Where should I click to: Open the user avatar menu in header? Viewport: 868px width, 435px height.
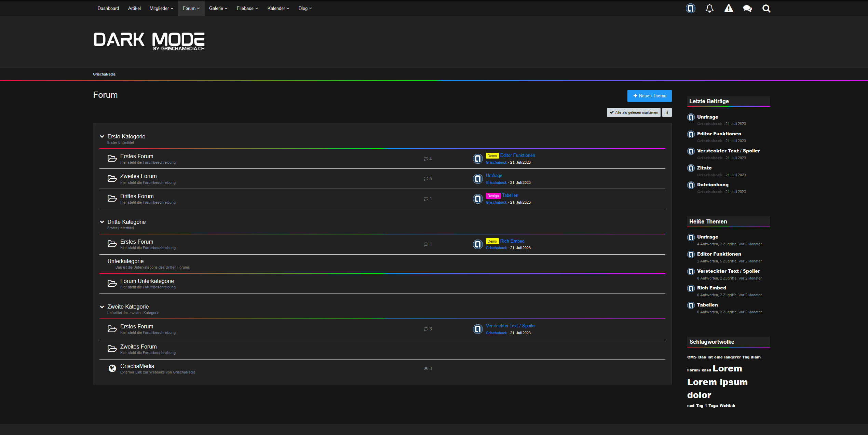[x=691, y=9]
